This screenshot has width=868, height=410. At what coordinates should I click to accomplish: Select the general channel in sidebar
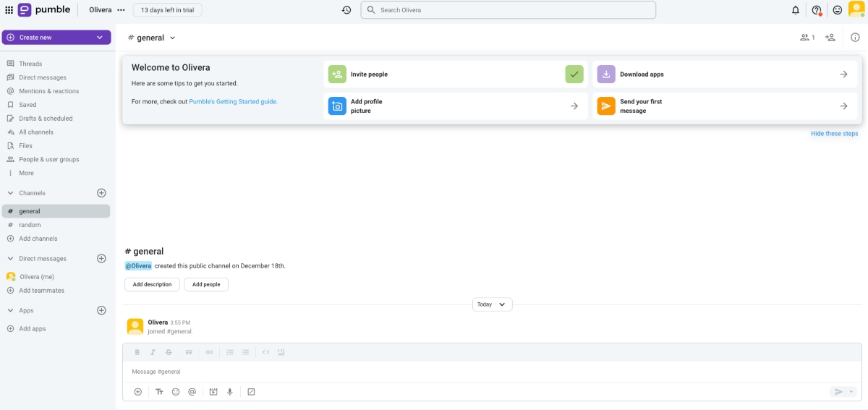[56, 211]
